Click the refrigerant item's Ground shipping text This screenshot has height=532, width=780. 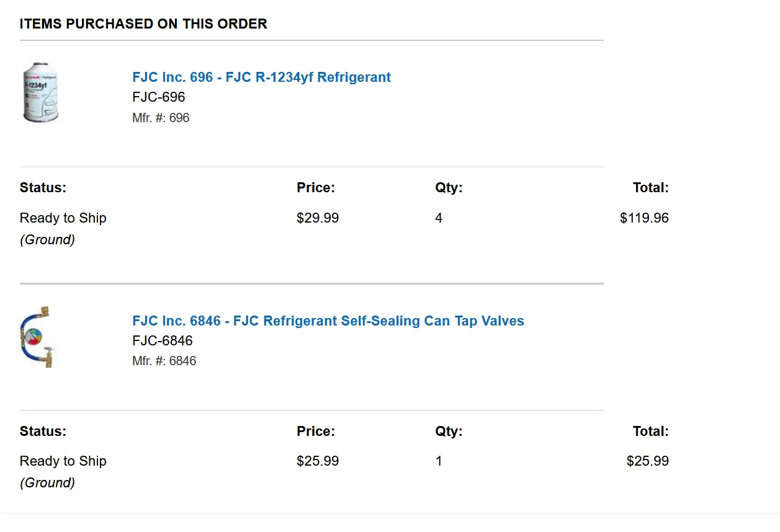(47, 240)
